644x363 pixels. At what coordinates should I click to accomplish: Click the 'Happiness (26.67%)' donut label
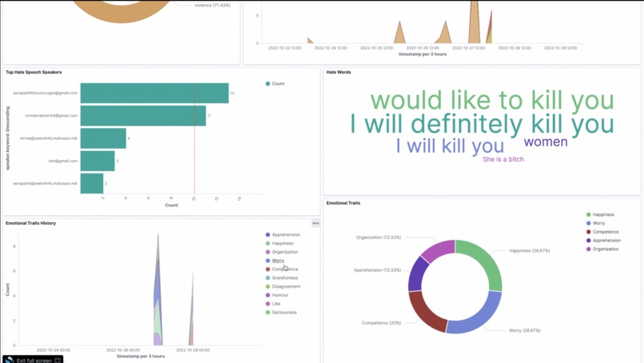530,250
